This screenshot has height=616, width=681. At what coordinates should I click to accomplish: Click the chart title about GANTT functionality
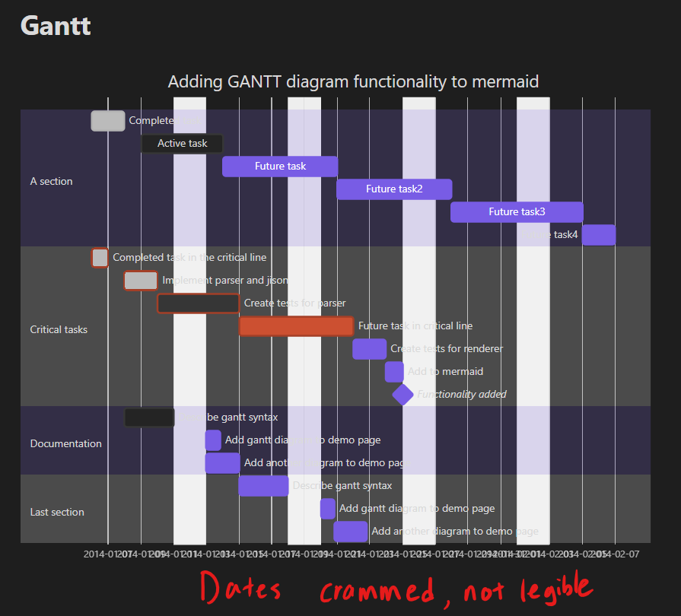(x=353, y=81)
